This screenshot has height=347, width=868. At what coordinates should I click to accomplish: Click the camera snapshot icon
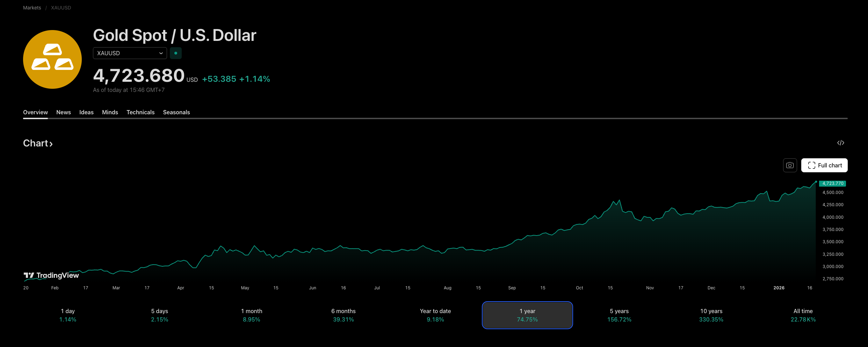(790, 165)
